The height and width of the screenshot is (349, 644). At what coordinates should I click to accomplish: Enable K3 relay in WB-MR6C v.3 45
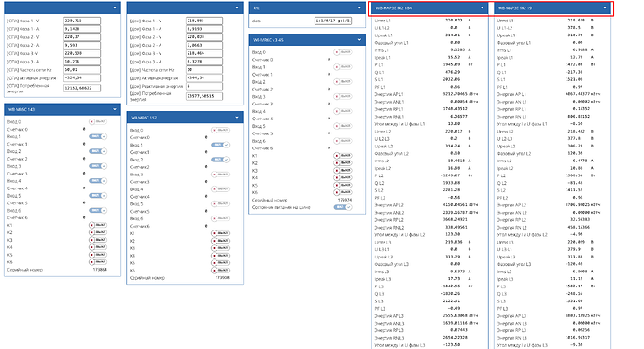[x=343, y=170]
